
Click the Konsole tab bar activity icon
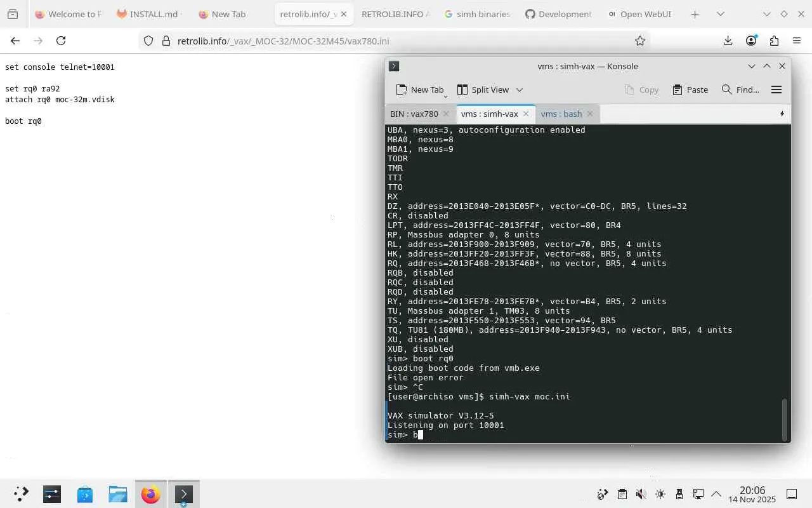click(782, 114)
